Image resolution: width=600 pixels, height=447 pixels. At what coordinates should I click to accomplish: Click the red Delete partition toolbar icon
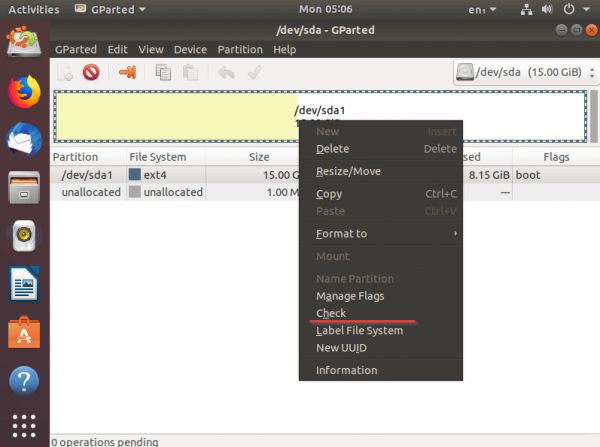(91, 72)
